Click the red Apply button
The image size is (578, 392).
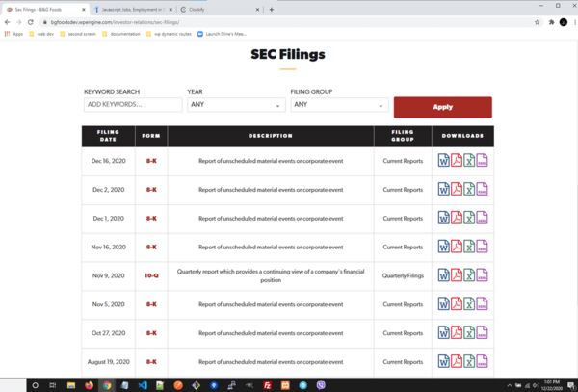pyautogui.click(x=443, y=107)
